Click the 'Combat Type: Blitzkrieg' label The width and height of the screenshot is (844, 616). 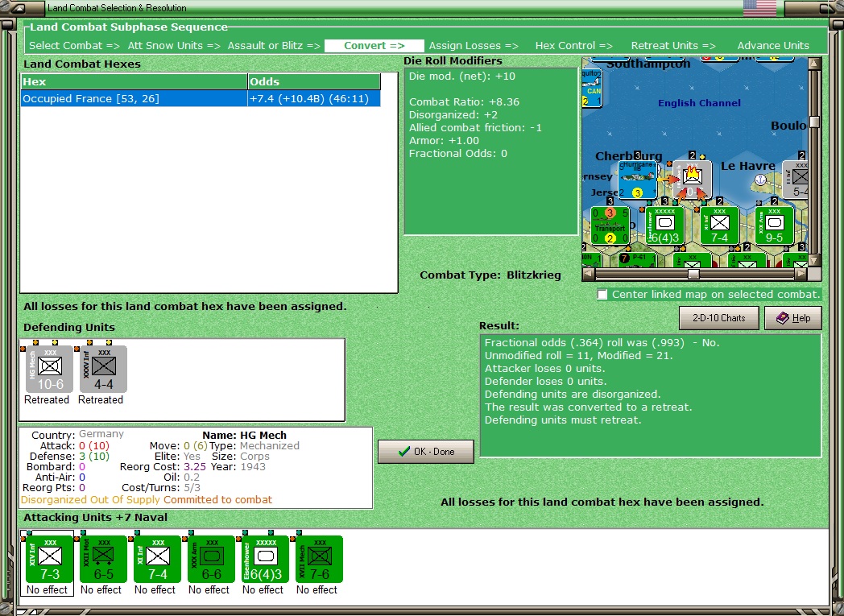pyautogui.click(x=490, y=275)
